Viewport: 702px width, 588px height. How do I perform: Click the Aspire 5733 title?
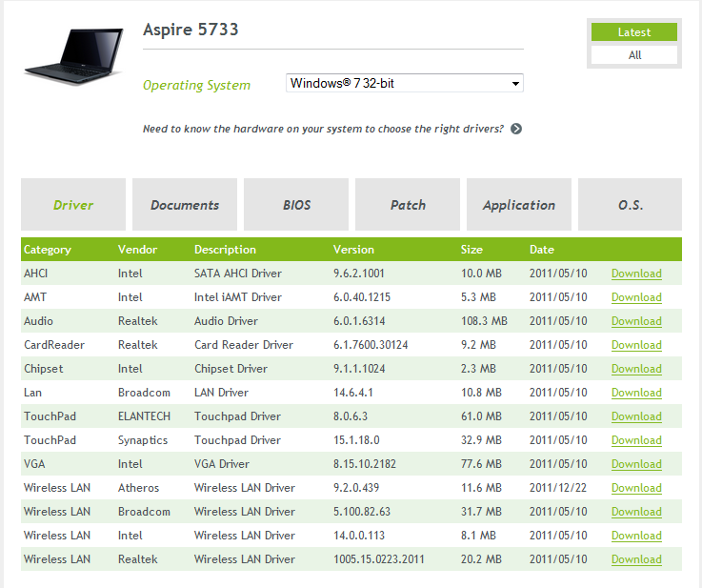(191, 30)
